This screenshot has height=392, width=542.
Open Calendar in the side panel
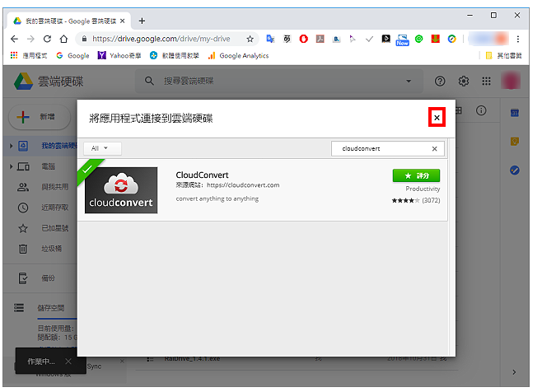coord(514,113)
